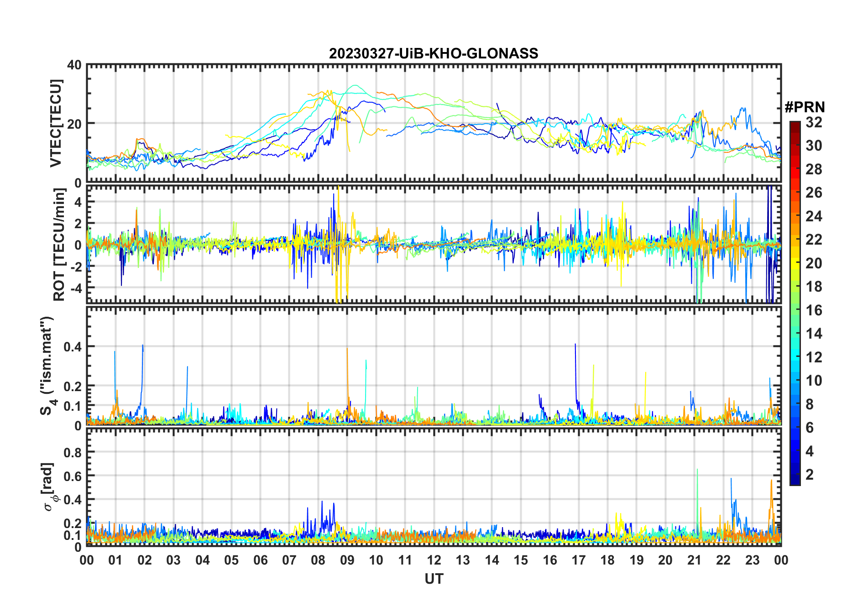
Task: Click colorbar tick label 22
Action: [814, 240]
